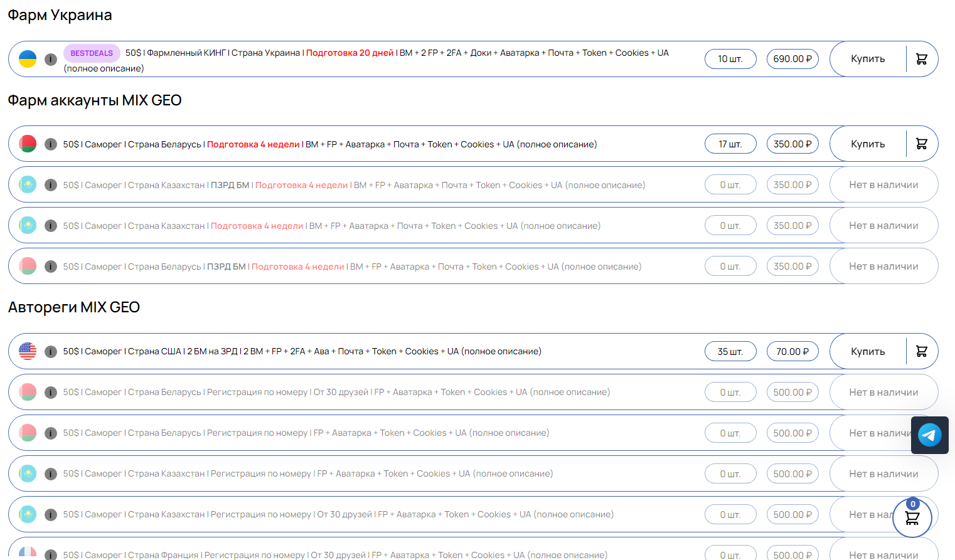
Task: Click Купить for the Беларусь 17 шт. listing
Action: click(x=868, y=144)
